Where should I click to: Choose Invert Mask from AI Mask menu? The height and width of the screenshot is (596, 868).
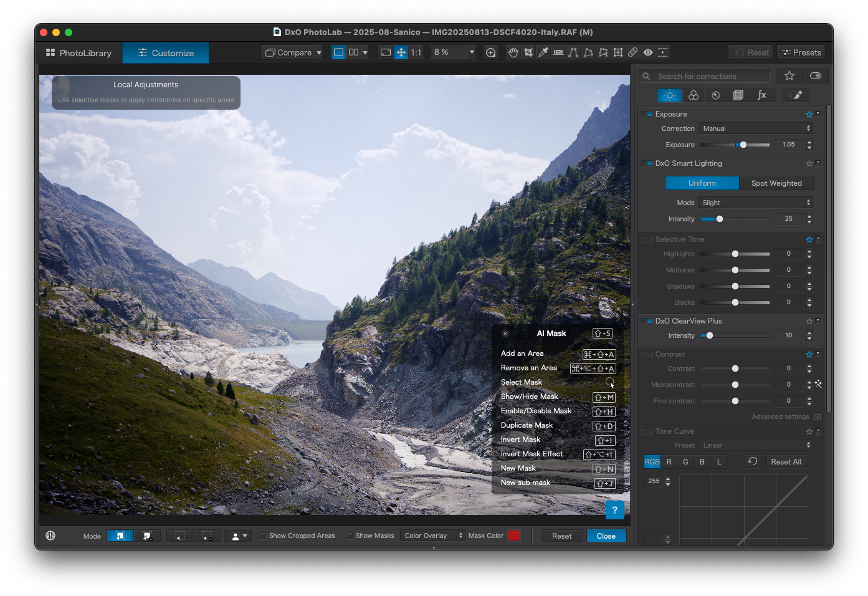[x=521, y=440]
